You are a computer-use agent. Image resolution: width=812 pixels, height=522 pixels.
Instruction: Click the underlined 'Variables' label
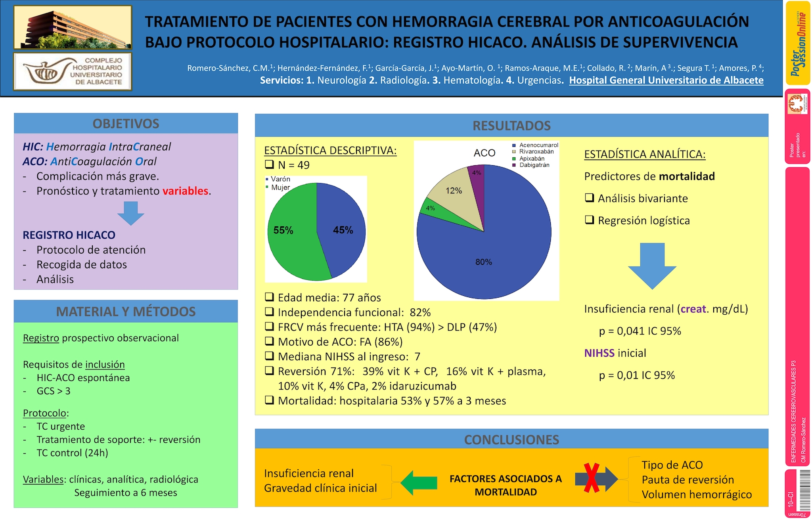point(43,480)
